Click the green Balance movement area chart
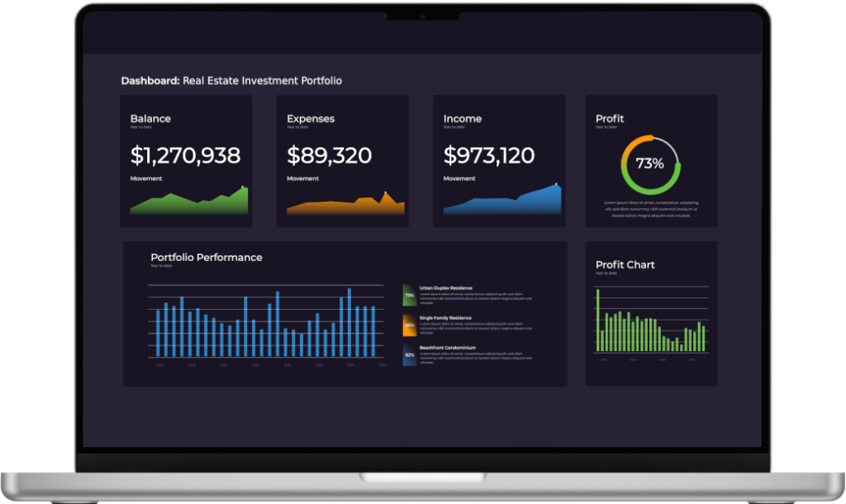Image resolution: width=846 pixels, height=504 pixels. click(x=188, y=205)
